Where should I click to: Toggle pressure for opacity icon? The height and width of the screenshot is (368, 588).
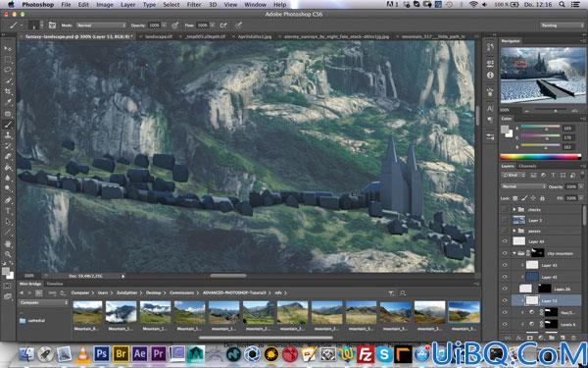tap(175, 26)
